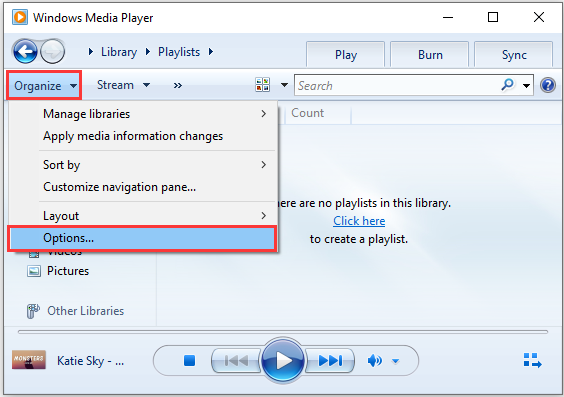The image size is (564, 397).
Task: Click the magnifier search icon
Action: tap(508, 85)
